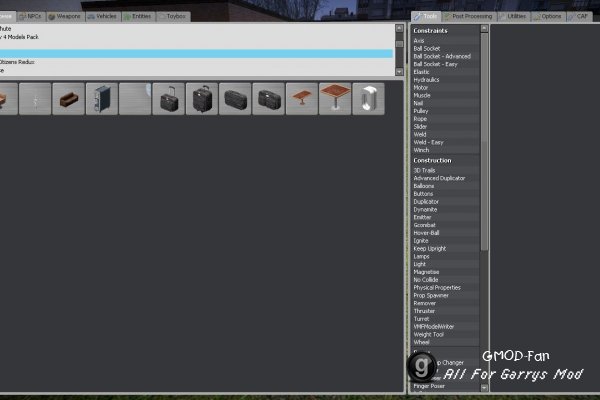Click the model list scroll-down arrow

pos(399,72)
